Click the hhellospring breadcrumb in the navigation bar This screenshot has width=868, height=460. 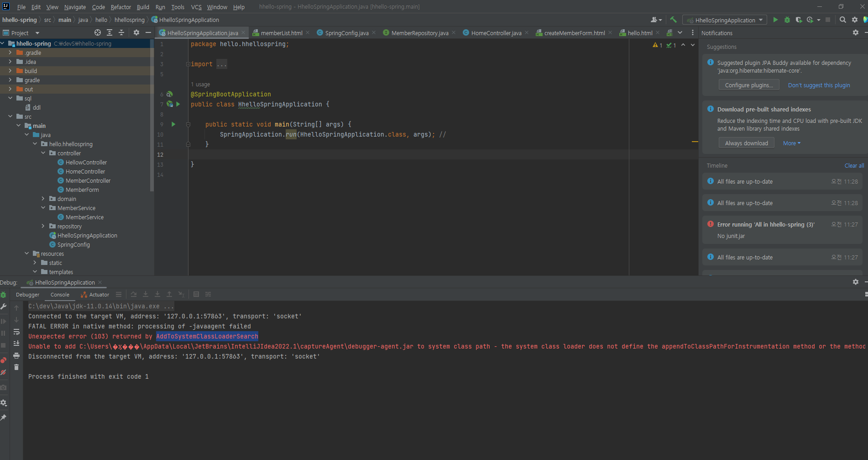[x=129, y=20]
